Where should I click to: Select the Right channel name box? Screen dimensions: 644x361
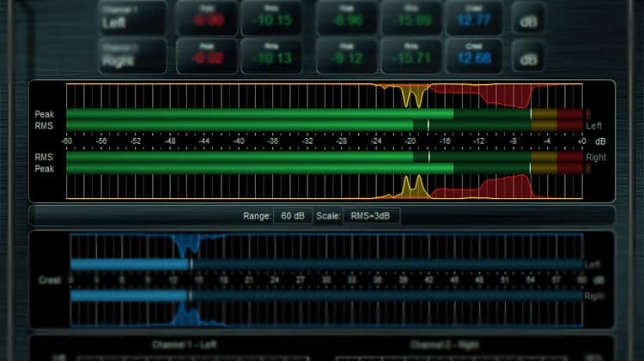point(132,57)
